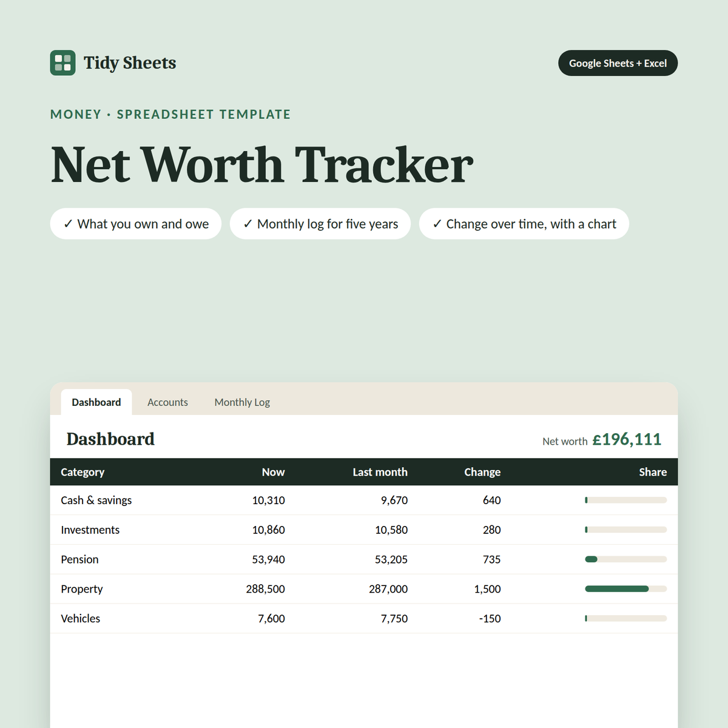Select the Investments row label
This screenshot has width=728, height=728.
(x=90, y=530)
